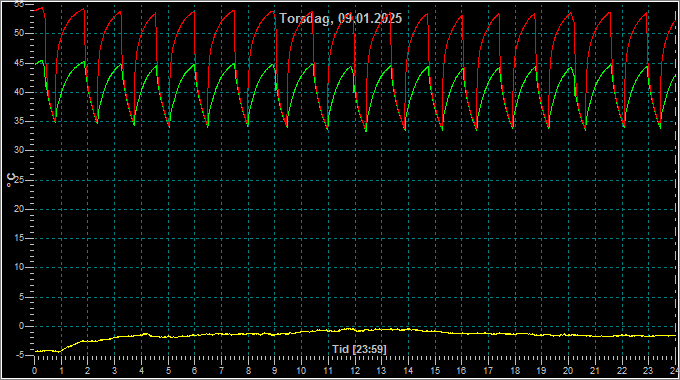Image resolution: width=680 pixels, height=380 pixels.
Task: Select hour 18 on the time axis
Action: click(515, 371)
